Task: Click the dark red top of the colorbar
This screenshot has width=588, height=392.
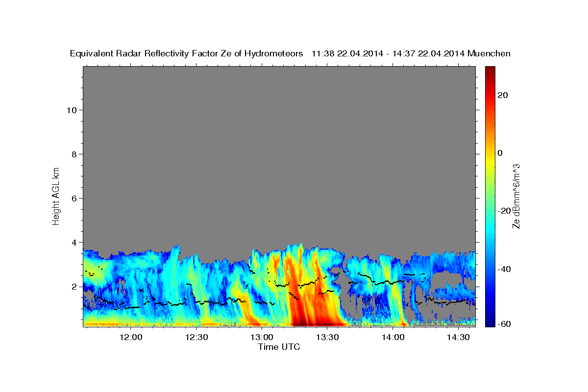Action: pyautogui.click(x=490, y=70)
